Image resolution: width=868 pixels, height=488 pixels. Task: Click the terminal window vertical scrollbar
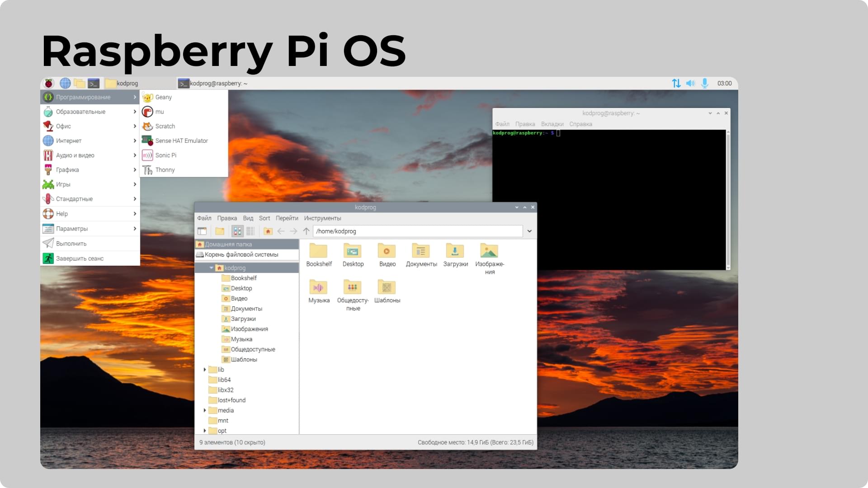728,200
